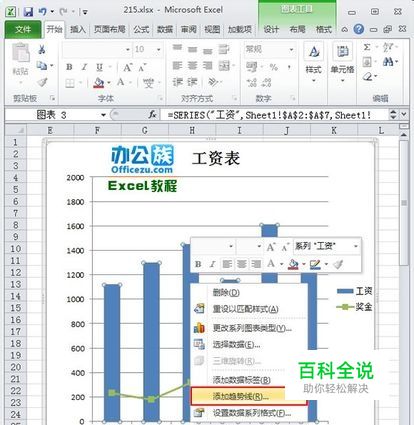This screenshot has width=414, height=425.
Task: Apply bold from the ribbon font group
Action: click(69, 67)
